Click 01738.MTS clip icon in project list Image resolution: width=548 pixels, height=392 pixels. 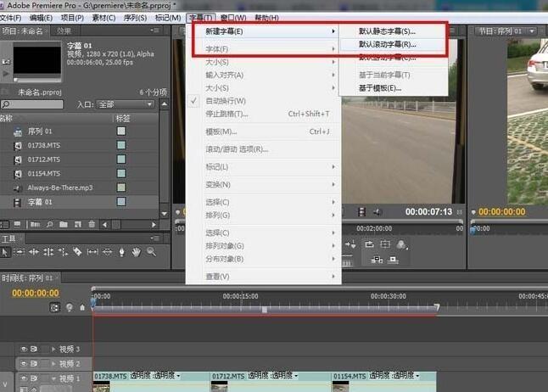click(x=18, y=145)
